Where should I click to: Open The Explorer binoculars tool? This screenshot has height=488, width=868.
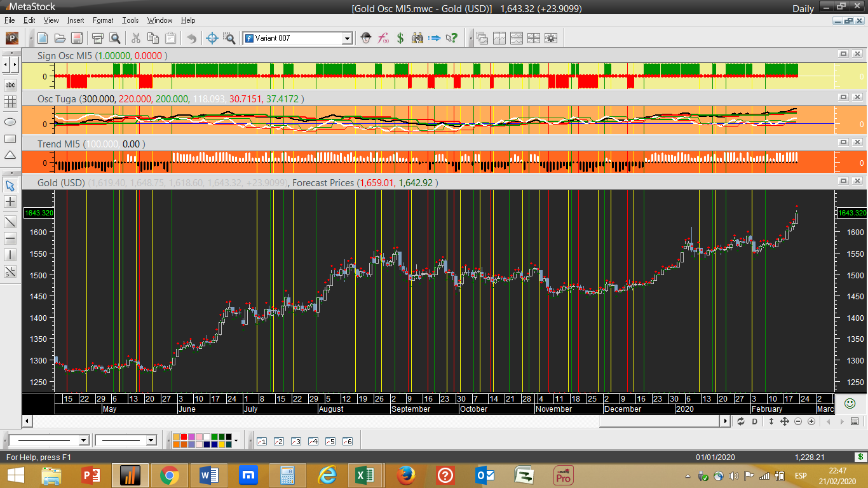(417, 38)
